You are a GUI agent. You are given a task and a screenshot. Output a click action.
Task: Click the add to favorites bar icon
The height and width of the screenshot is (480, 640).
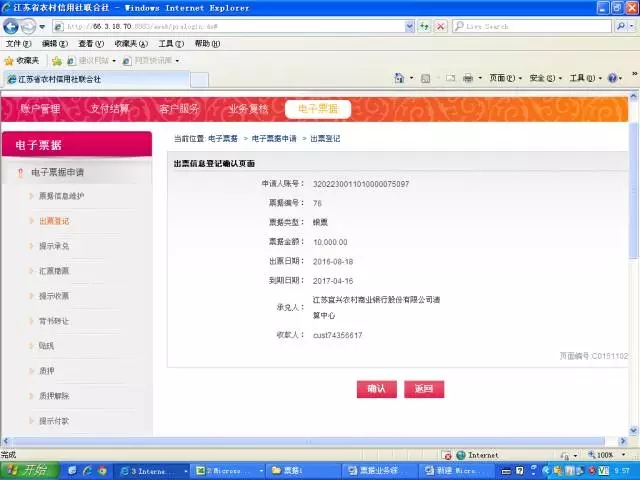(57, 61)
